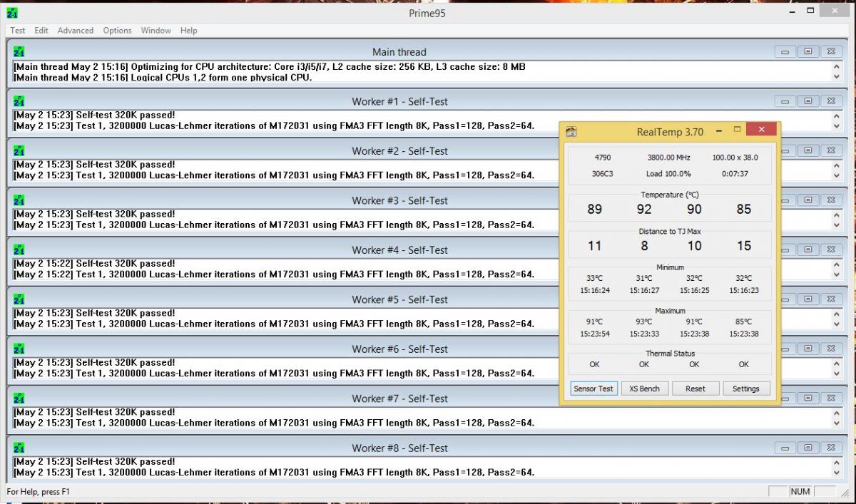Click the Reset button in RealTemp
856x504 pixels.
(695, 389)
